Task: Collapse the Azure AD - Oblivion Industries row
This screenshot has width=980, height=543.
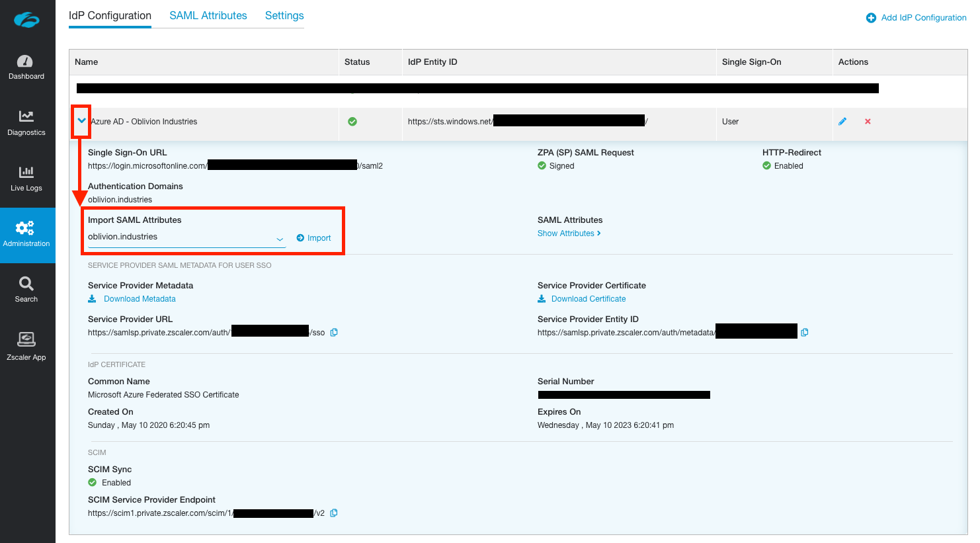Action: (x=82, y=121)
